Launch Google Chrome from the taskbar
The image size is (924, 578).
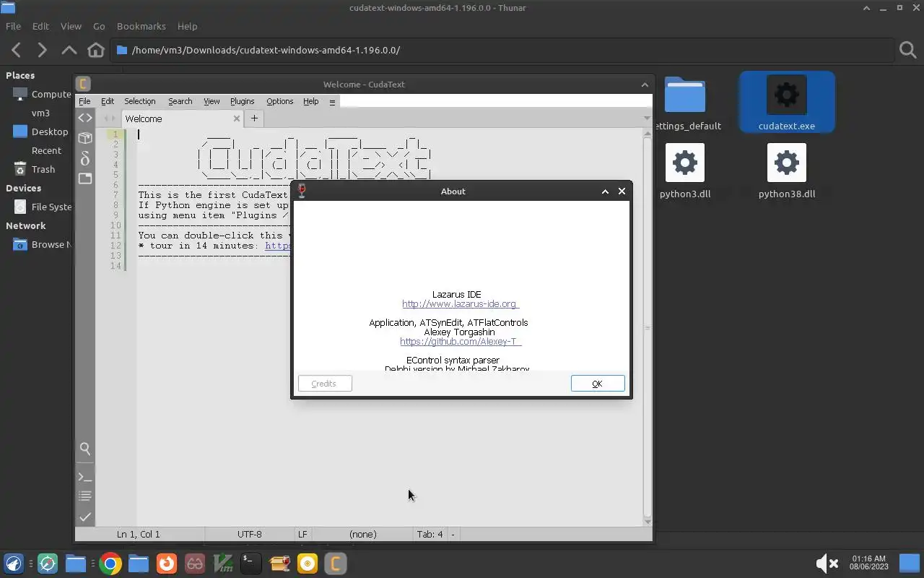pyautogui.click(x=110, y=564)
